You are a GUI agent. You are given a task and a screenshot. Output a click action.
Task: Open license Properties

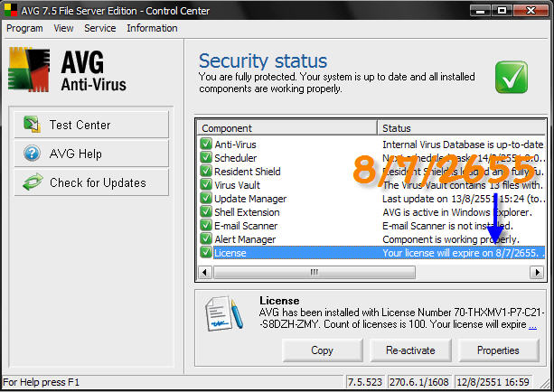coord(499,350)
